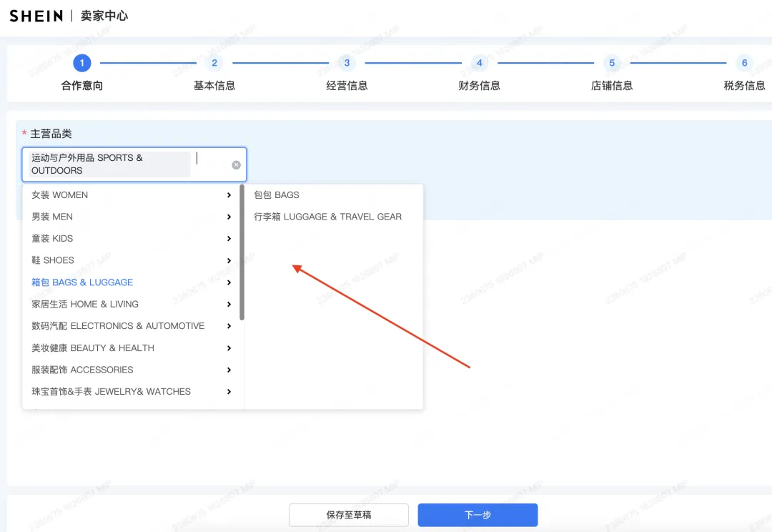Click step circle 5 店铺信息
The image size is (772, 532).
[612, 63]
